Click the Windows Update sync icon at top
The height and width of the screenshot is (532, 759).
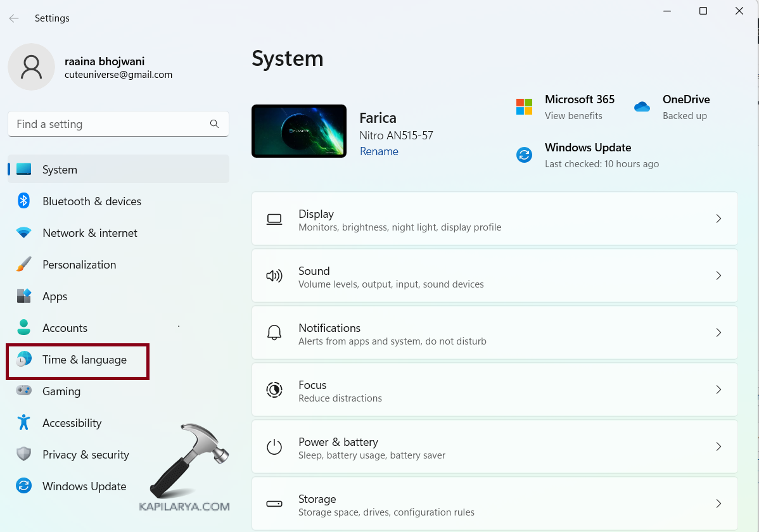click(524, 155)
